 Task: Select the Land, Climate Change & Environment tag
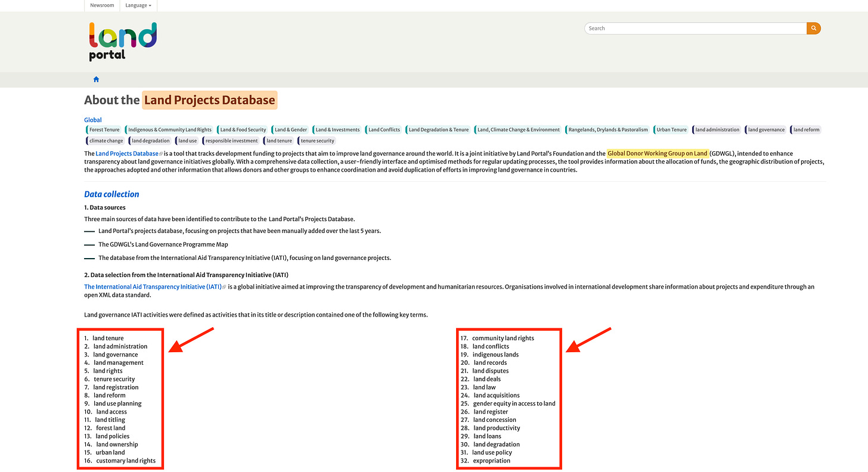(x=518, y=129)
